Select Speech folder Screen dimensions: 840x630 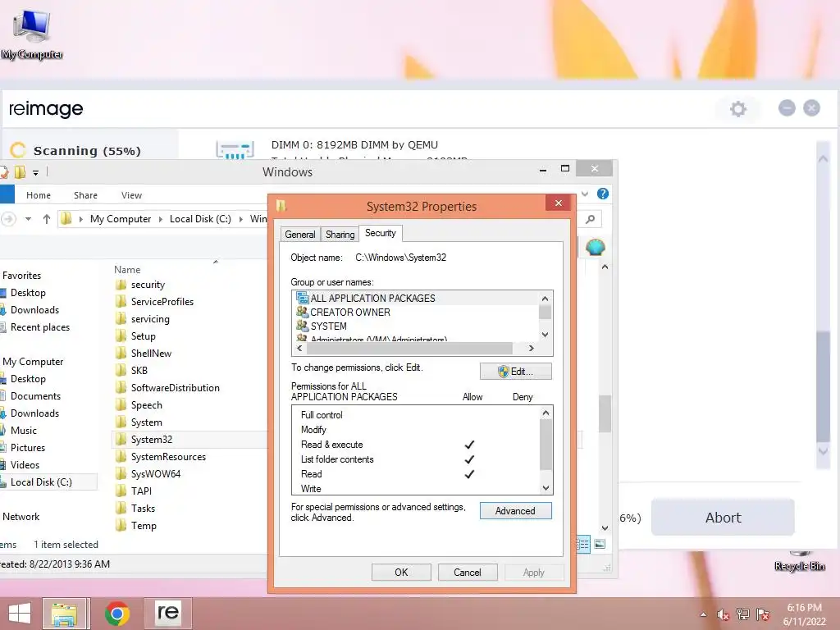(x=146, y=405)
